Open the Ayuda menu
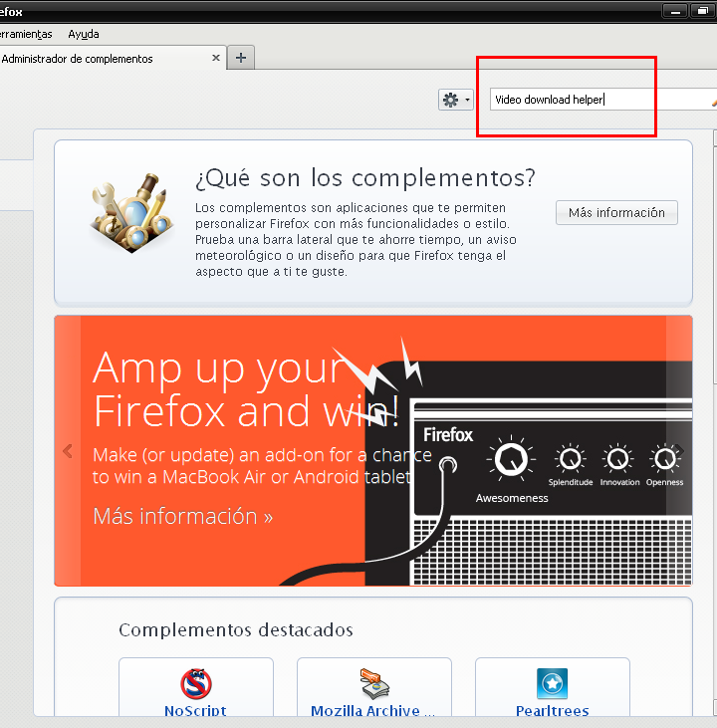The height and width of the screenshot is (728, 717). [84, 34]
